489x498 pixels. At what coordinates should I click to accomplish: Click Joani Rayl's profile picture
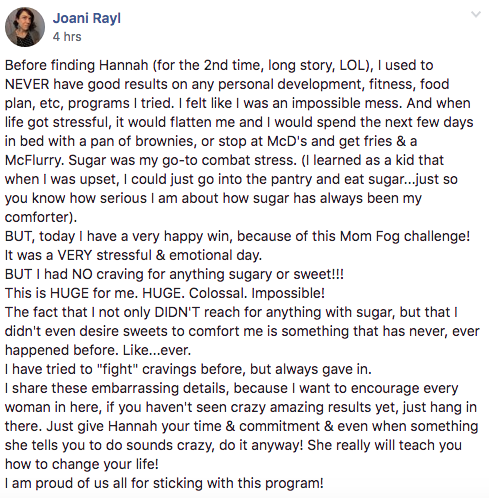tap(25, 27)
